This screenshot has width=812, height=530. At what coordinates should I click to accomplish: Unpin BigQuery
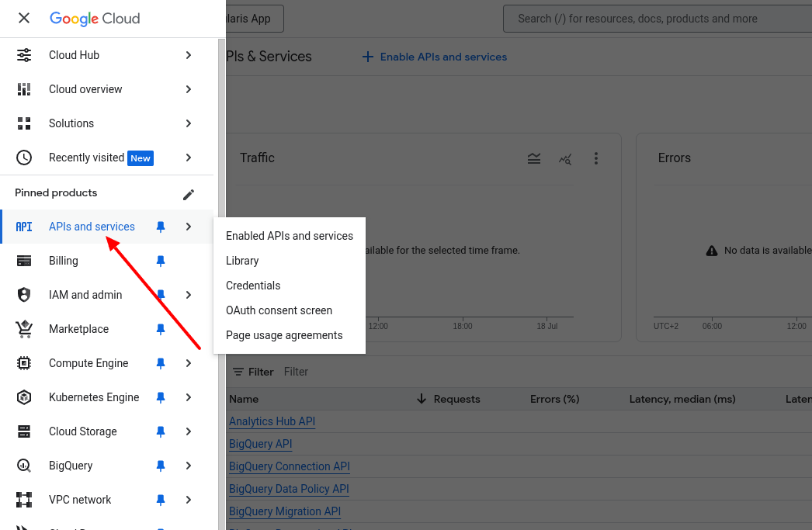[x=161, y=466]
